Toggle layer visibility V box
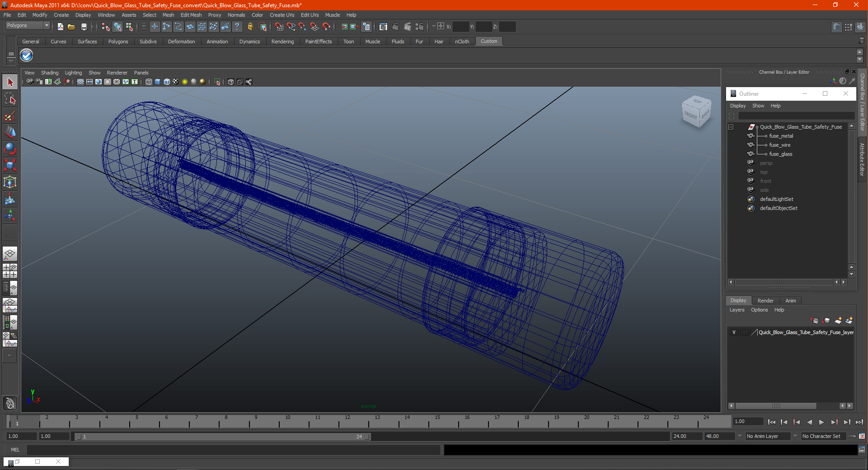The height and width of the screenshot is (470, 868). click(734, 332)
